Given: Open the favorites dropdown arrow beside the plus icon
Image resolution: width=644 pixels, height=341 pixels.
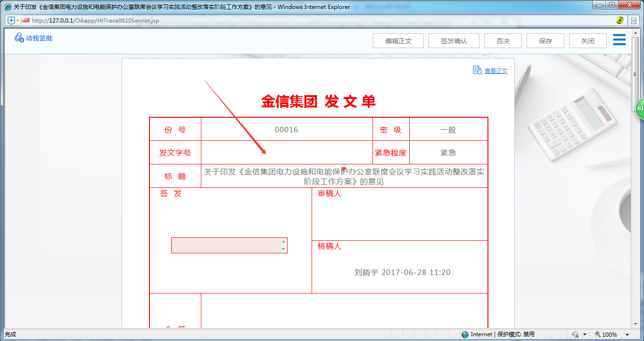Looking at the screenshot, I should coord(17,20).
